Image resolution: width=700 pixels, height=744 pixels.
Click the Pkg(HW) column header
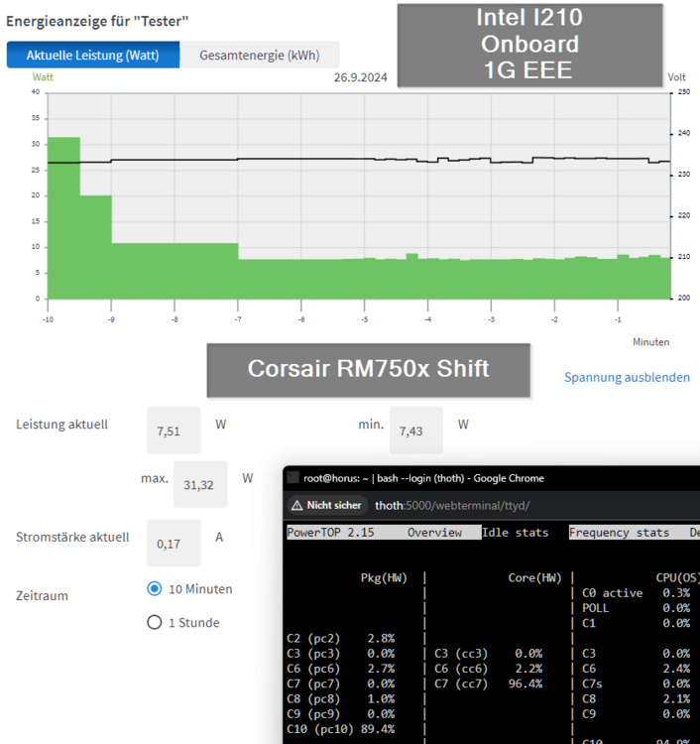[384, 578]
